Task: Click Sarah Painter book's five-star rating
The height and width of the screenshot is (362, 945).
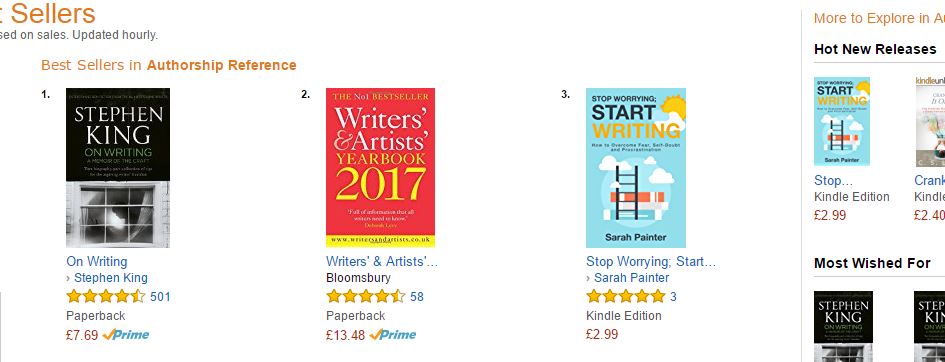Action: pyautogui.click(x=626, y=296)
